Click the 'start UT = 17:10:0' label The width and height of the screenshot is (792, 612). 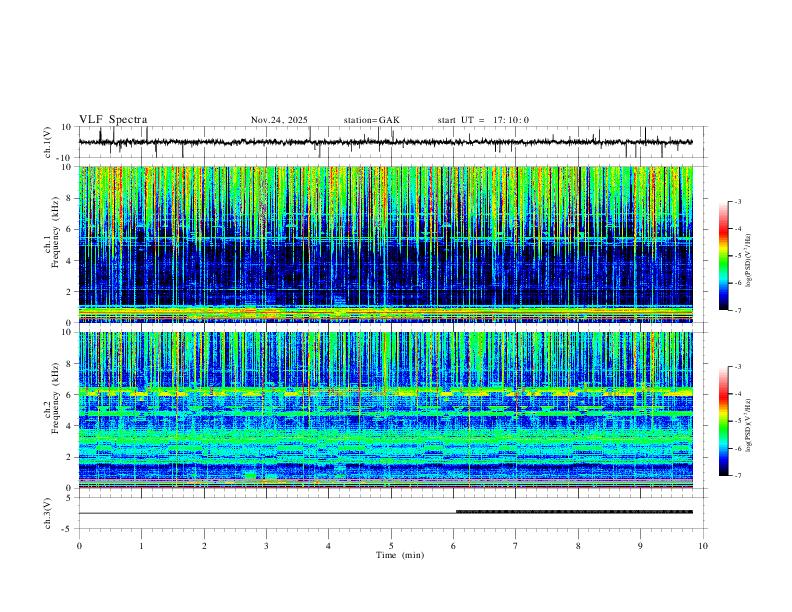click(483, 120)
